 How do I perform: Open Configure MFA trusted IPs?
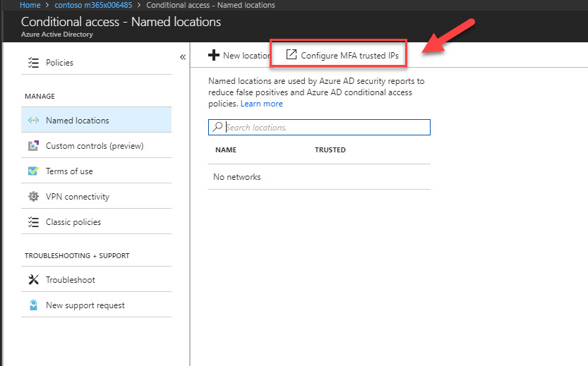pos(342,56)
